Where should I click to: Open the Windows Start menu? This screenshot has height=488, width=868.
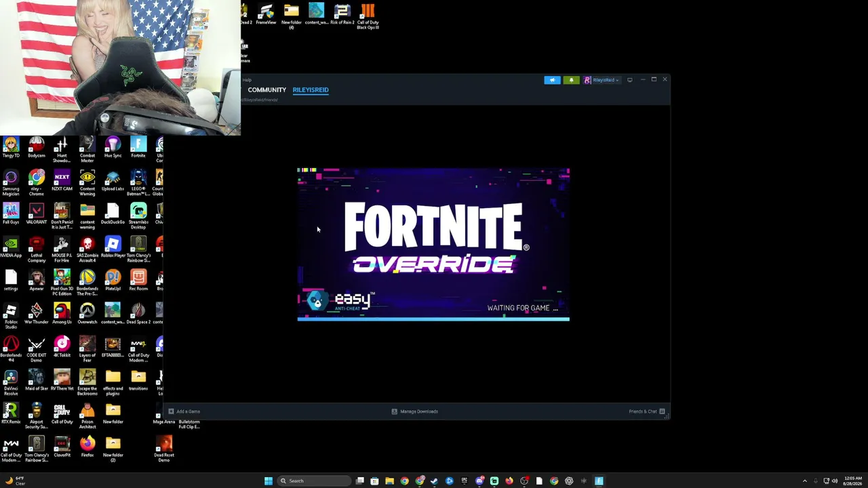click(x=269, y=481)
